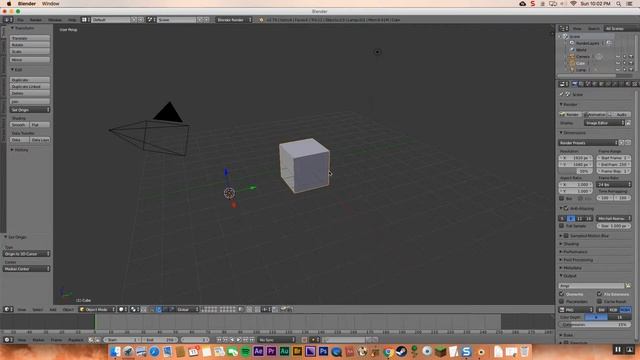Click the Data Layout button

pos(40,140)
